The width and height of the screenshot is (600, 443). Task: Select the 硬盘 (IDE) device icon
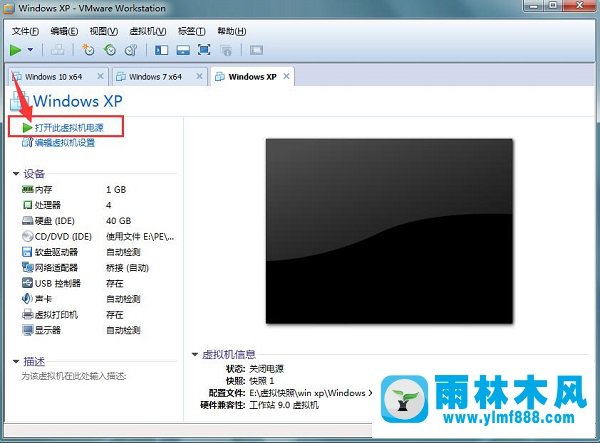(28, 221)
